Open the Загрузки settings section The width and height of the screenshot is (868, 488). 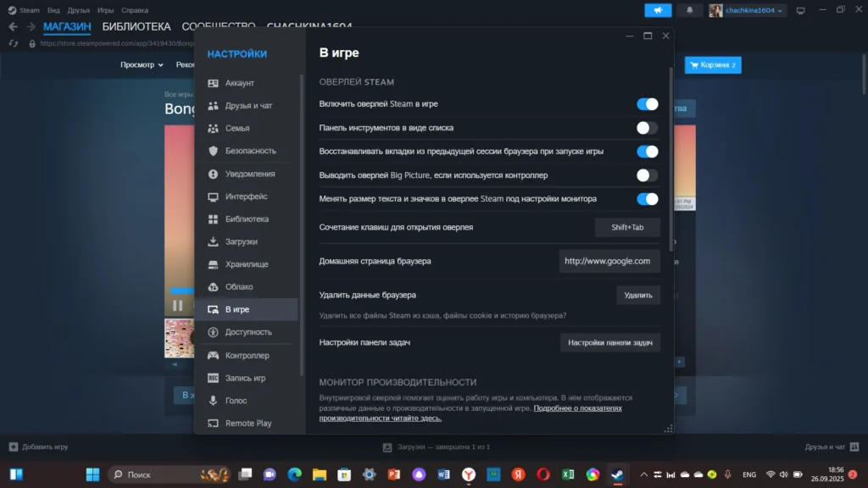click(241, 241)
